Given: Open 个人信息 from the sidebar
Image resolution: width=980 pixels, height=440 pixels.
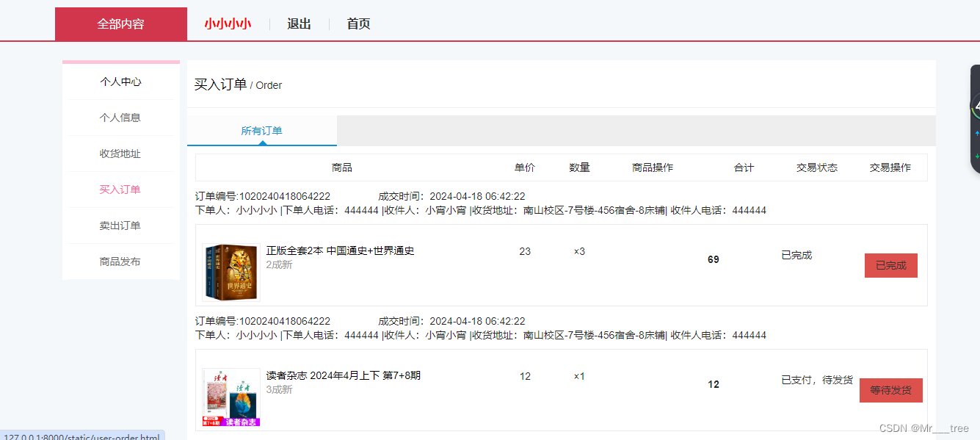Looking at the screenshot, I should coord(120,118).
